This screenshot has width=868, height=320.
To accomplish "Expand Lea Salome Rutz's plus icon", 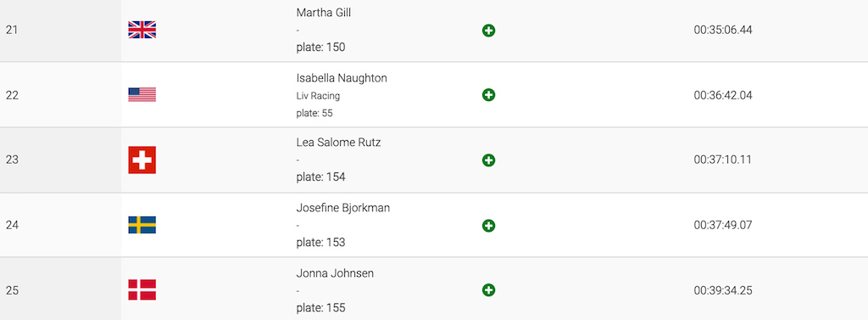I will (488, 160).
